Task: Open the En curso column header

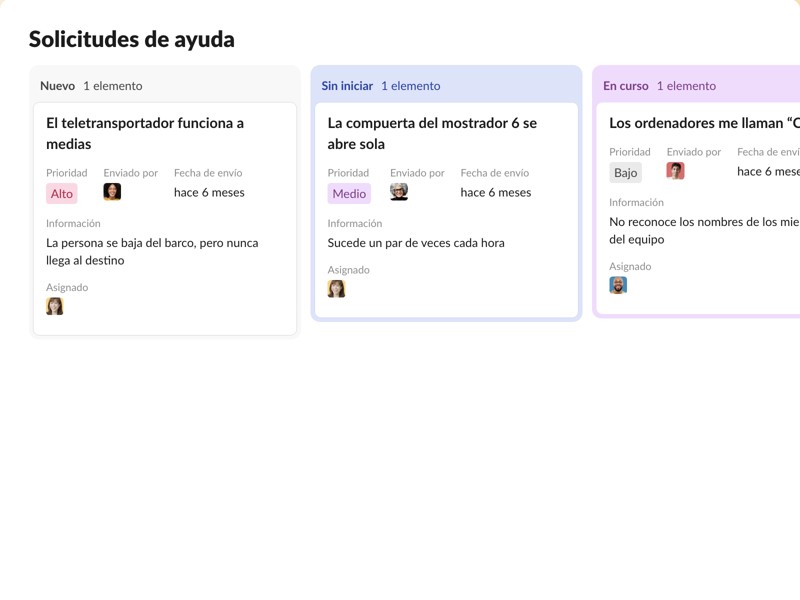Action: 625,86
